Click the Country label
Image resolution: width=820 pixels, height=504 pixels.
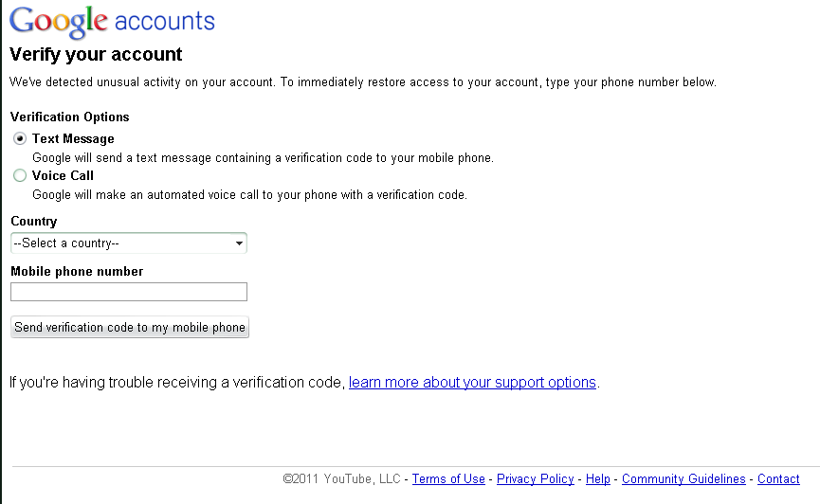34,222
